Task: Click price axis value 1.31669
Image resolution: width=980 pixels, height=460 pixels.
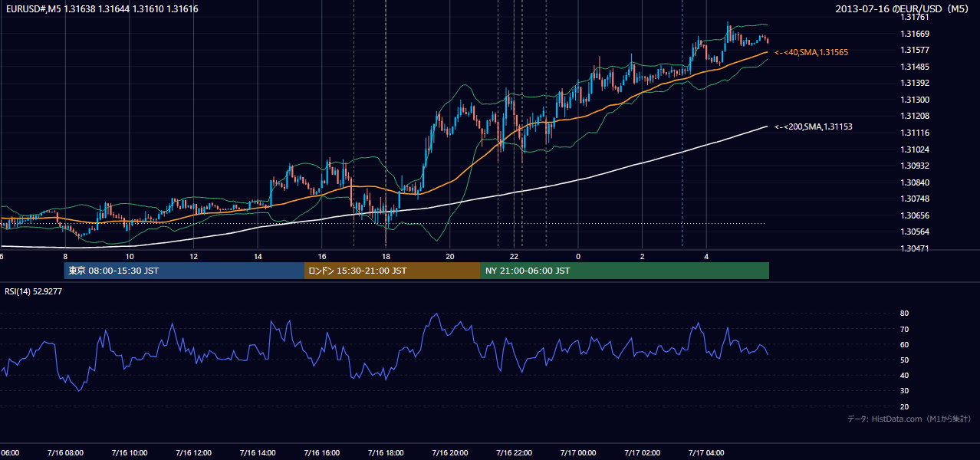Action: [x=915, y=34]
